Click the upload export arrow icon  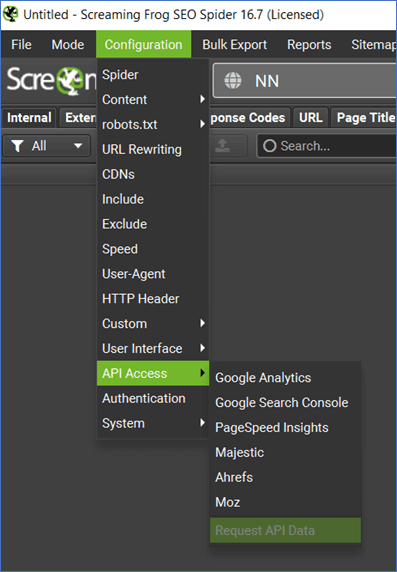coord(222,146)
